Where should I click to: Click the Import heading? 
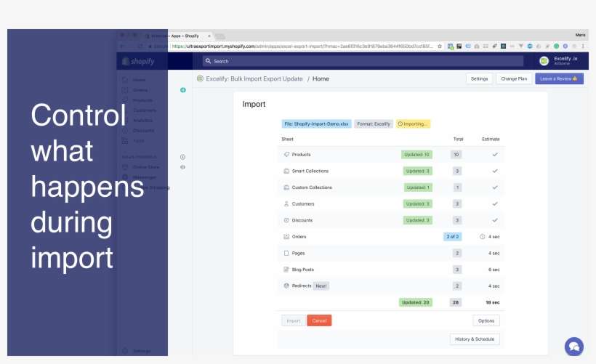[254, 104]
